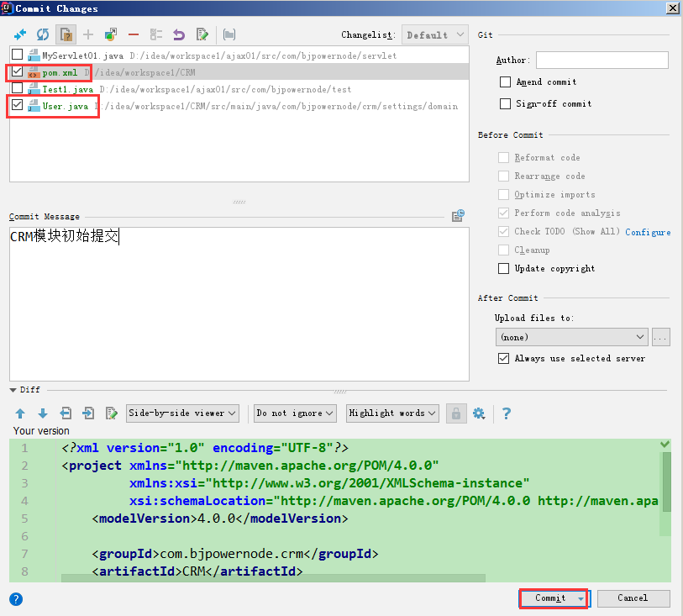Go to next difference with down arrow
The height and width of the screenshot is (616, 683).
click(x=43, y=413)
